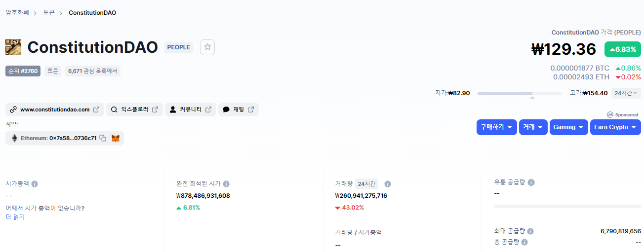Viewport: 644px width, 252px height.
Task: Open www.constitutiondao.com website link
Action: [55, 109]
